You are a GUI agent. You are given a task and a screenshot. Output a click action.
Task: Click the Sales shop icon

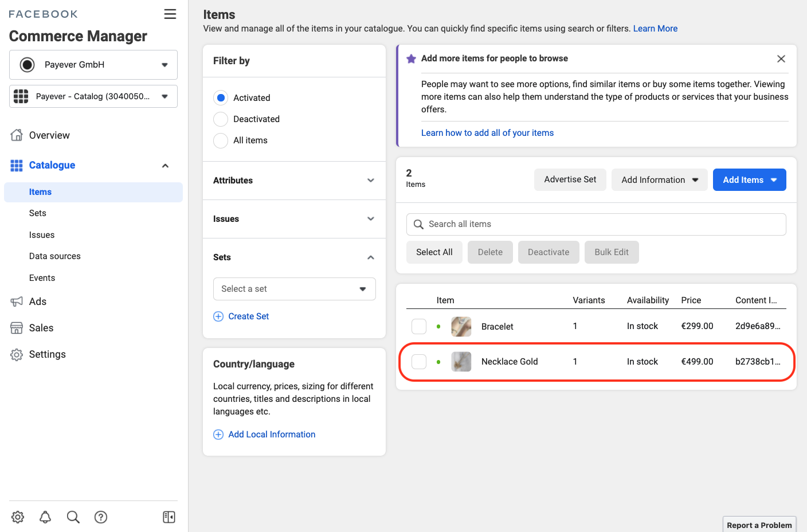pos(17,328)
